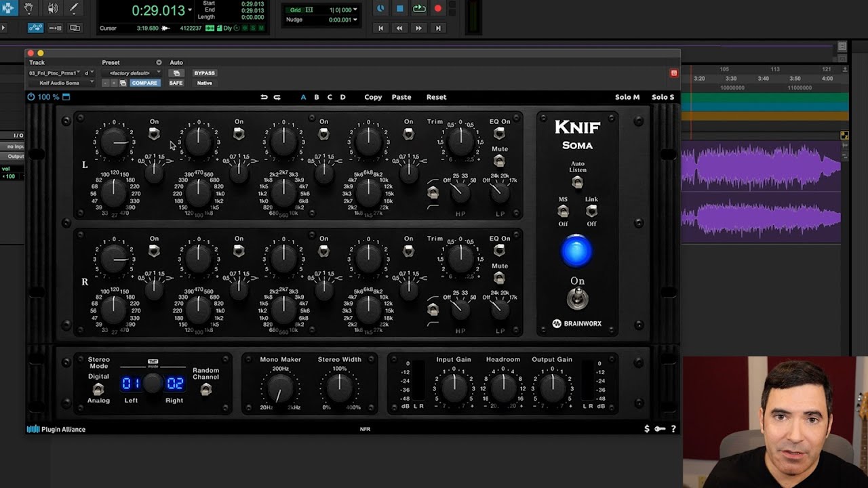
Task: Toggle the R channel EQ On switch
Action: pyautogui.click(x=499, y=251)
